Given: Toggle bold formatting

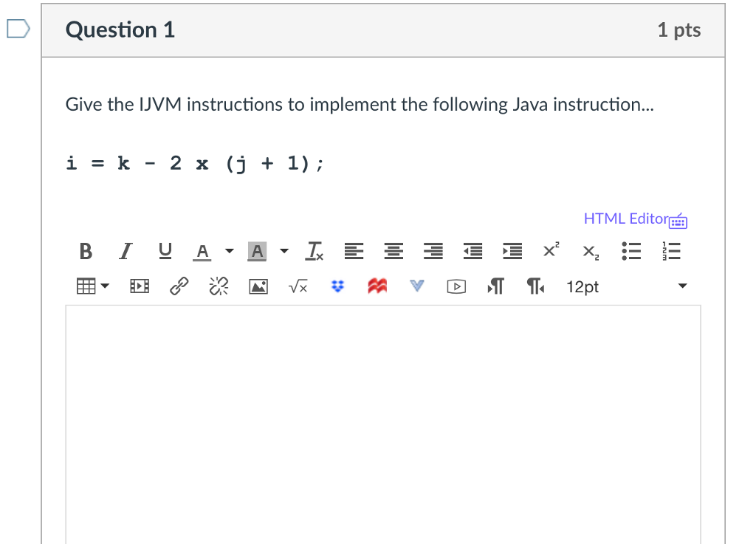Looking at the screenshot, I should (85, 251).
